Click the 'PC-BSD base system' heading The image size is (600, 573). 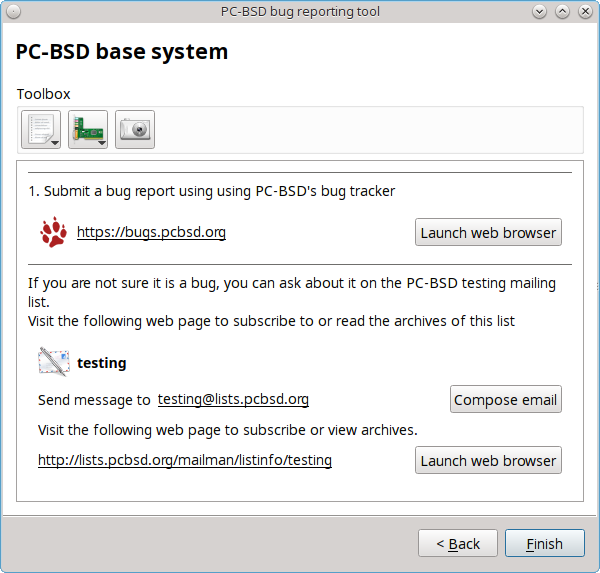coord(122,52)
